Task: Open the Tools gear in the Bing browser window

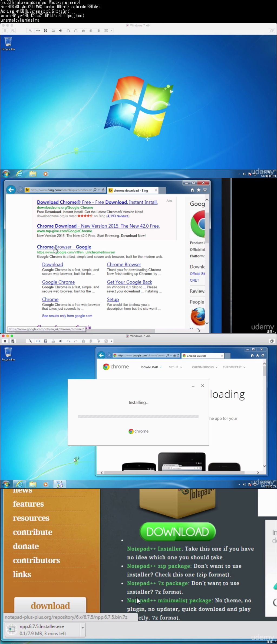Action: point(205,190)
